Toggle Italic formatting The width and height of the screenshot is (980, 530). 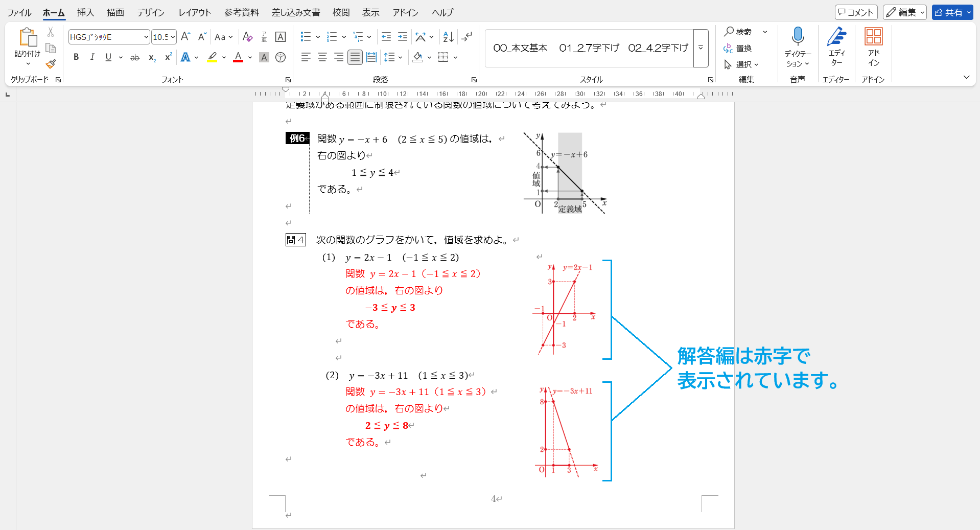pyautogui.click(x=92, y=57)
